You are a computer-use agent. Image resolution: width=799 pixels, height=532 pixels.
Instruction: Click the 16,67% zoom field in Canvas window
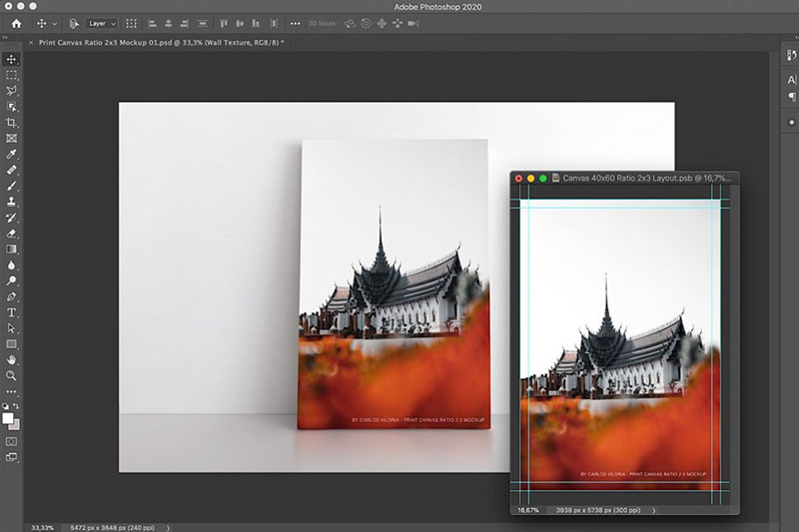pos(528,510)
